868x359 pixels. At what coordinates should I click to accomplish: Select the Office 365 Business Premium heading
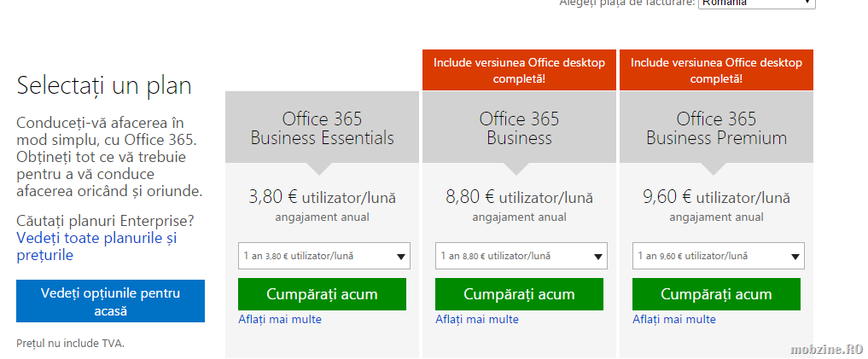click(716, 128)
